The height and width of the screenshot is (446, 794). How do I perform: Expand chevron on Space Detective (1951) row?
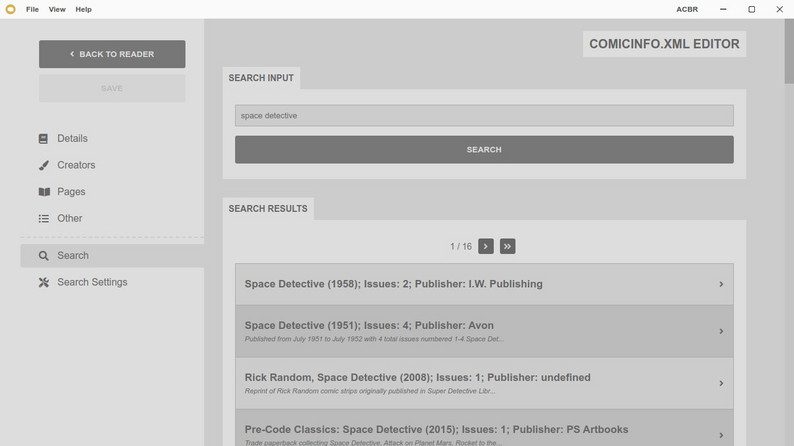click(721, 331)
